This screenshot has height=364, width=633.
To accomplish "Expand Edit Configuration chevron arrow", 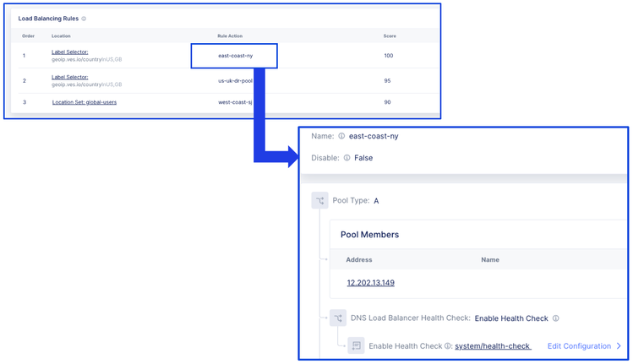I will click(x=619, y=346).
